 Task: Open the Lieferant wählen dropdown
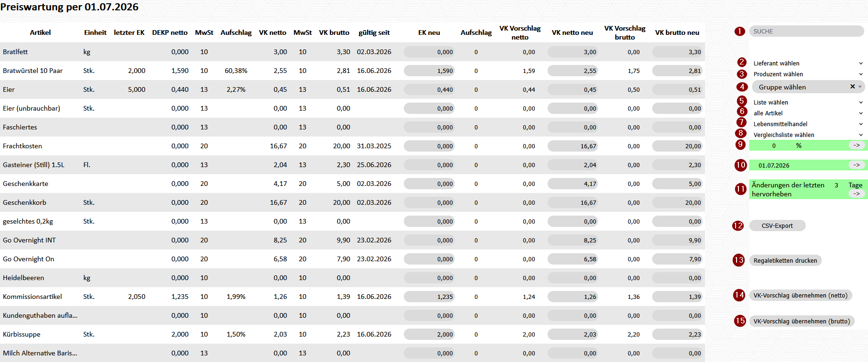point(808,63)
